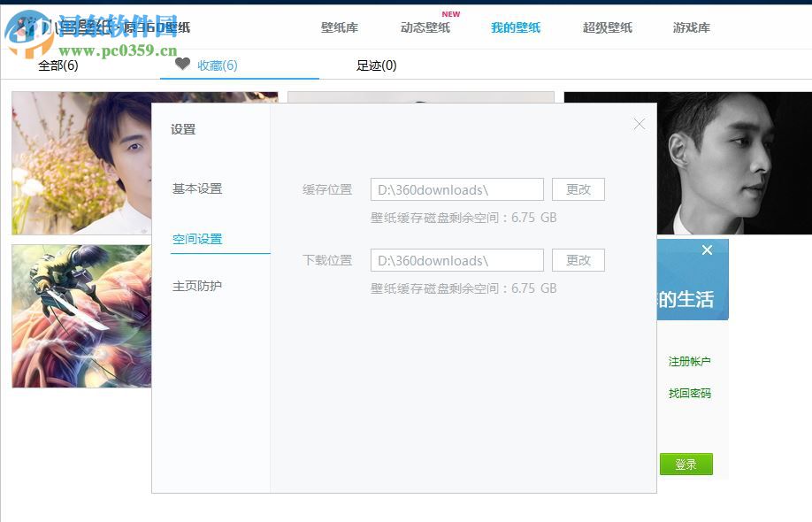The height and width of the screenshot is (522, 812).
Task: Click 更改 to change the download location
Action: (x=578, y=260)
